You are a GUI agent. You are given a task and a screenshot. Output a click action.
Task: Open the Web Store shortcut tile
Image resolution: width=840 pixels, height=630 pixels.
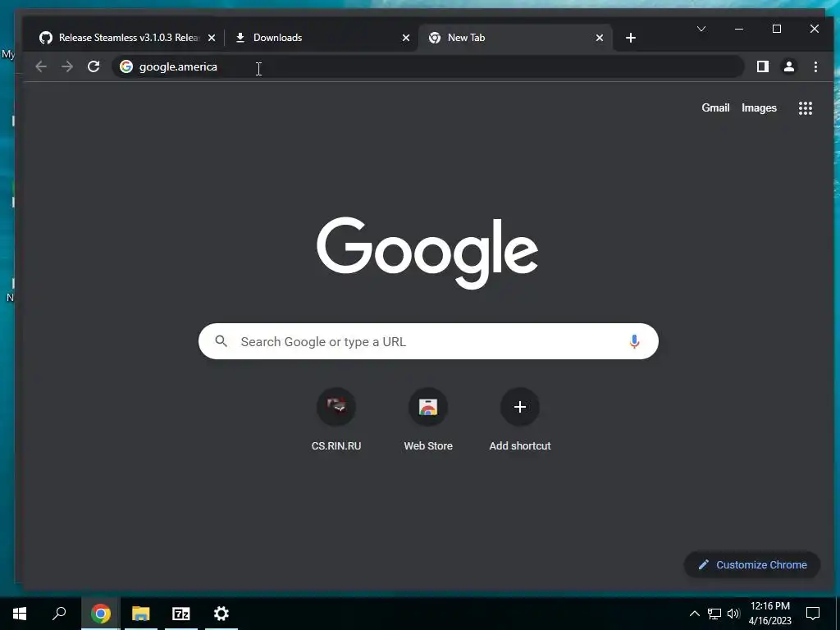428,419
